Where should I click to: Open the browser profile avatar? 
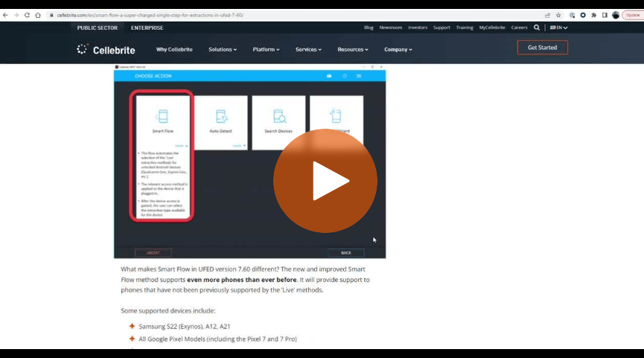tap(616, 15)
